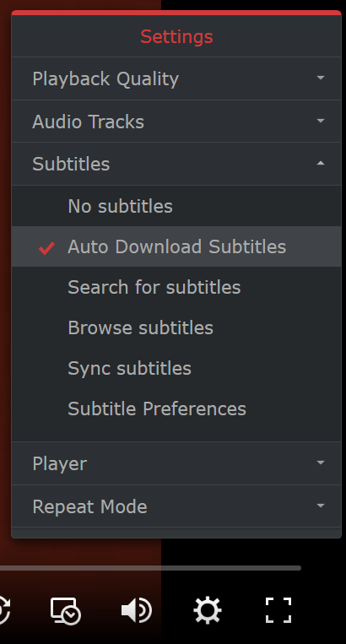Click the settings gear icon
The height and width of the screenshot is (644, 346).
point(208,610)
